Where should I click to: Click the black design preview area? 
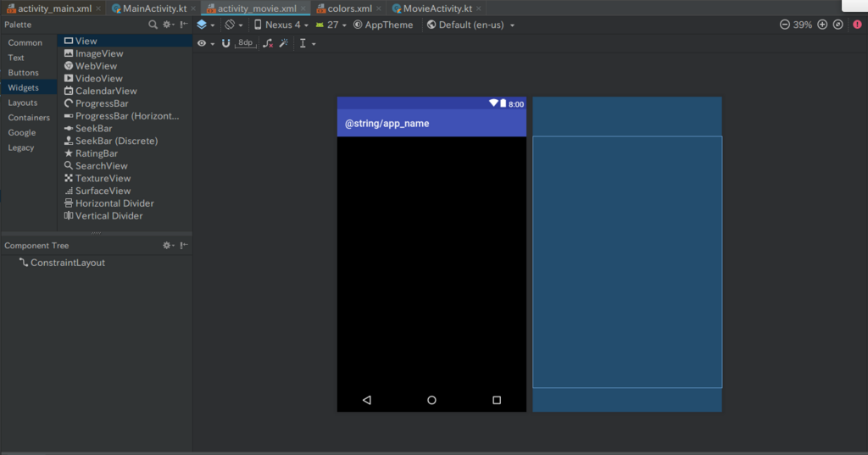pyautogui.click(x=431, y=262)
